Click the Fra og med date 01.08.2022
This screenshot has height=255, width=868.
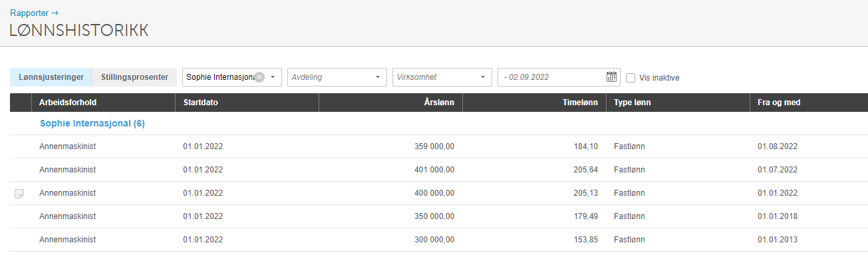(x=778, y=146)
